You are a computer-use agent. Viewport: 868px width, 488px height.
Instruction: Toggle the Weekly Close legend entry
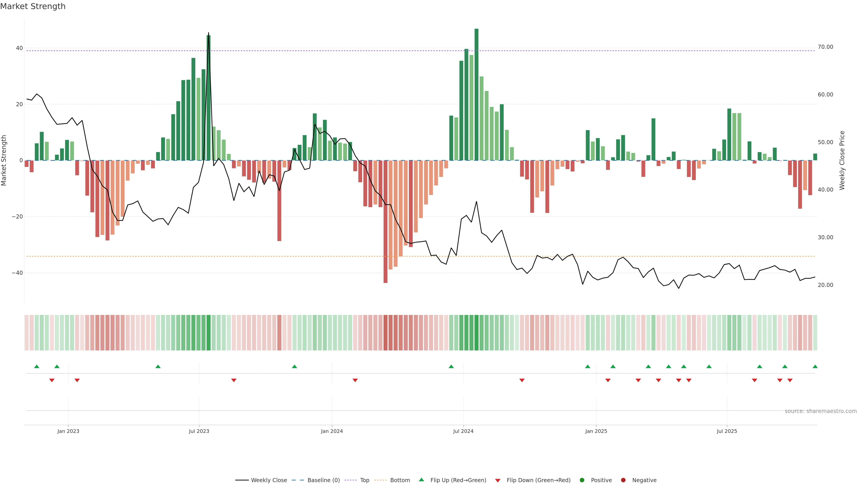(x=269, y=480)
